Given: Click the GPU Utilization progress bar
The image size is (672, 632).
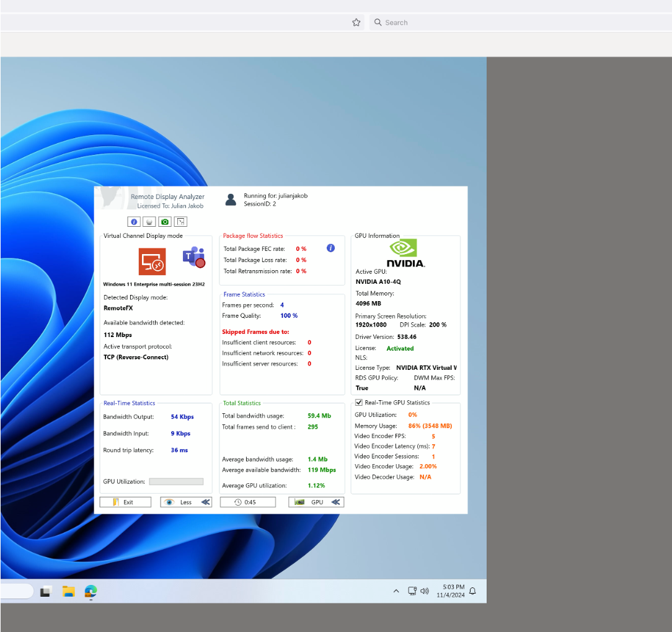Looking at the screenshot, I should pyautogui.click(x=176, y=481).
